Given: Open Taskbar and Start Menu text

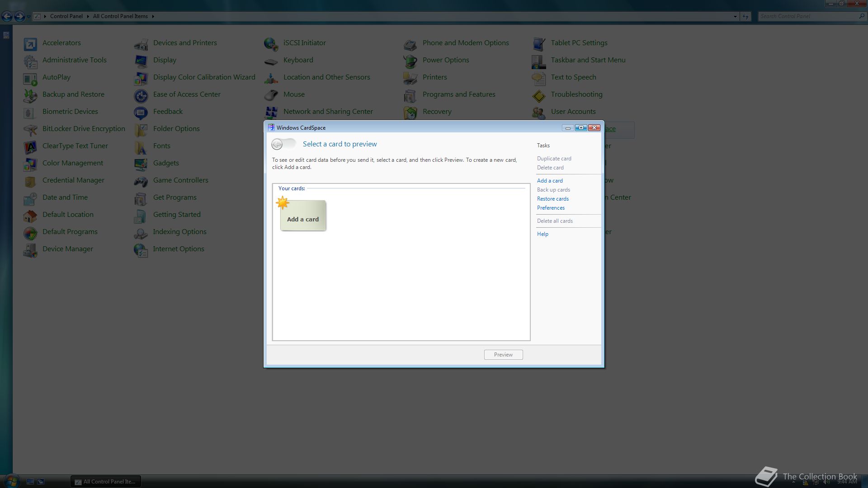Looking at the screenshot, I should (x=588, y=60).
